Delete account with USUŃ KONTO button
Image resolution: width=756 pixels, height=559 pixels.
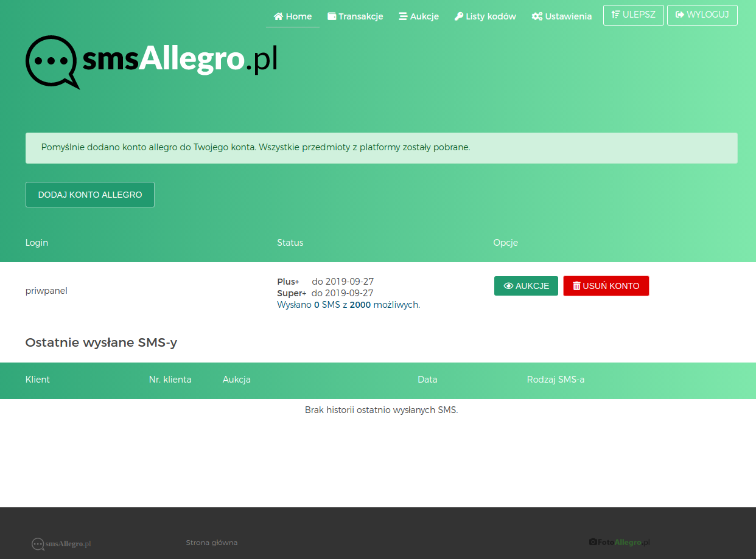[606, 286]
